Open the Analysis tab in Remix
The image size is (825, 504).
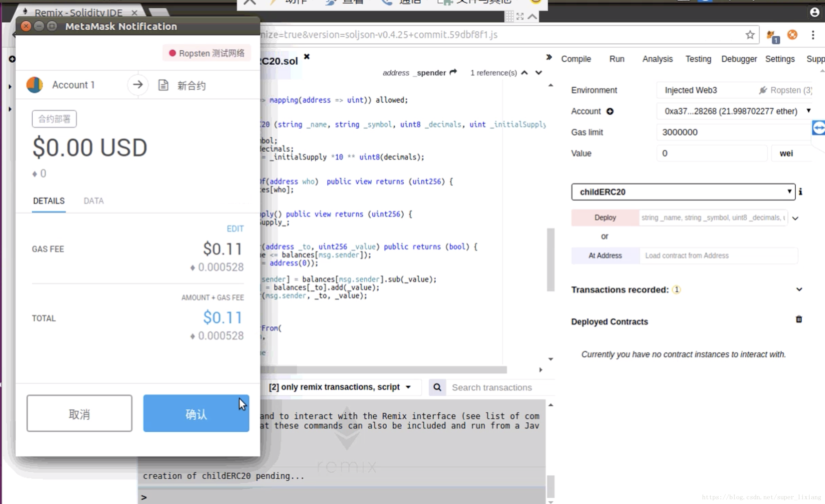tap(658, 59)
